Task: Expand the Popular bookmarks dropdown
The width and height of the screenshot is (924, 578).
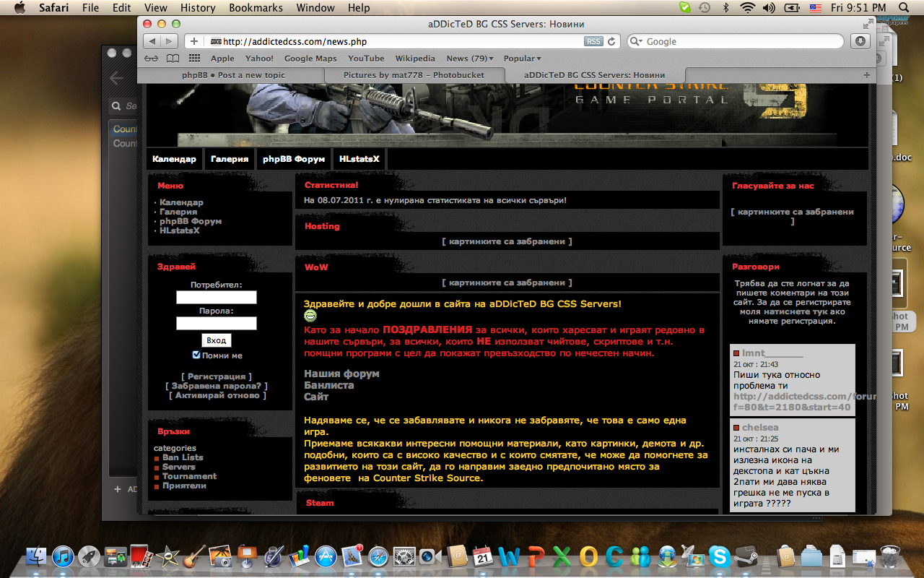Action: pyautogui.click(x=521, y=58)
